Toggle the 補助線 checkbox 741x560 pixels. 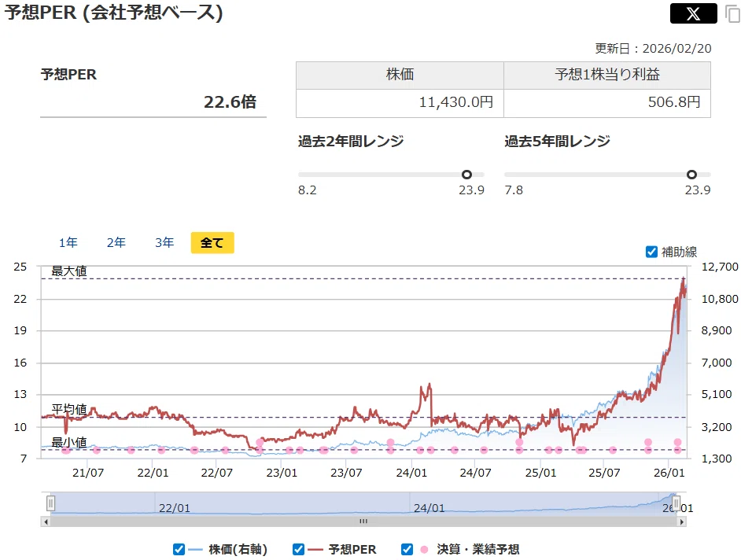[x=651, y=252]
